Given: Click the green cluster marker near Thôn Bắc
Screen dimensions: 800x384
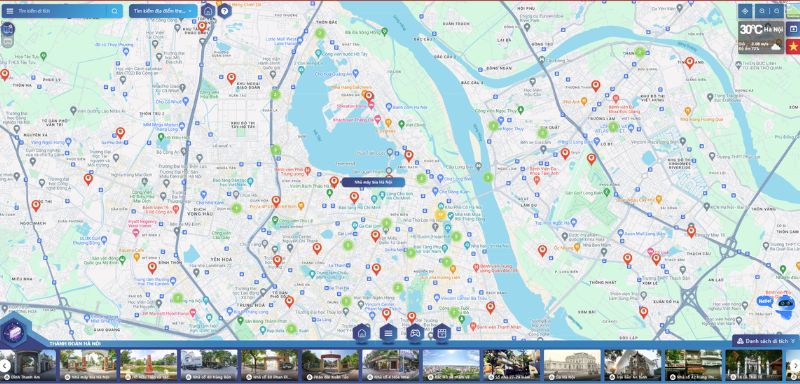Looking at the screenshot, I should (x=320, y=33).
